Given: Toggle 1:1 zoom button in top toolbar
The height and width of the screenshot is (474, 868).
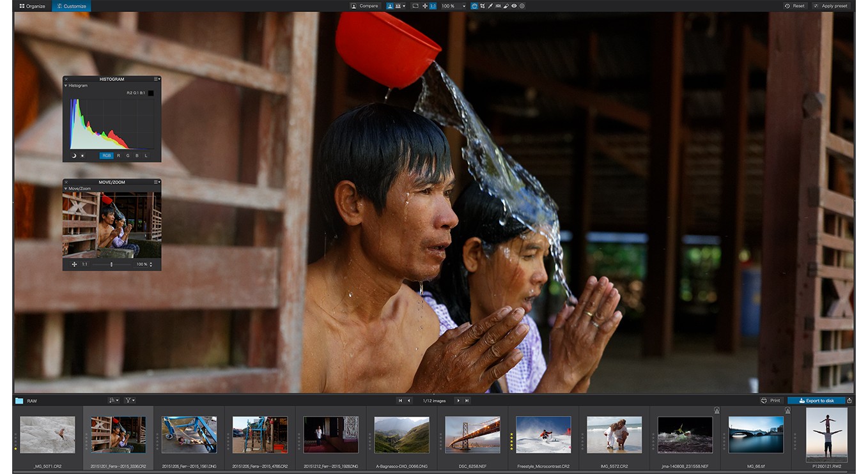Looking at the screenshot, I should [x=433, y=6].
